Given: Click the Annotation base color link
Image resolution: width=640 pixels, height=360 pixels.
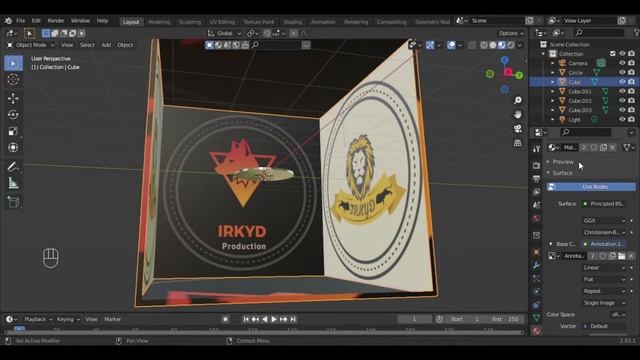Looking at the screenshot, I should (604, 244).
